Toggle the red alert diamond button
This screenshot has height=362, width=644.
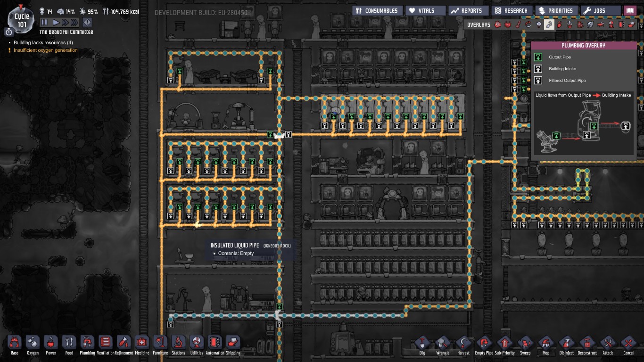click(x=87, y=22)
